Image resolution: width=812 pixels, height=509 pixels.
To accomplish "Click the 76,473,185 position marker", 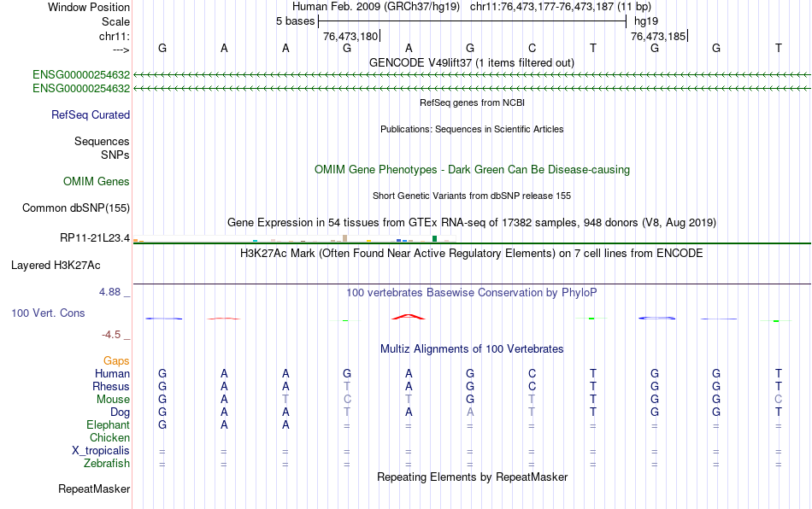I will point(659,36).
